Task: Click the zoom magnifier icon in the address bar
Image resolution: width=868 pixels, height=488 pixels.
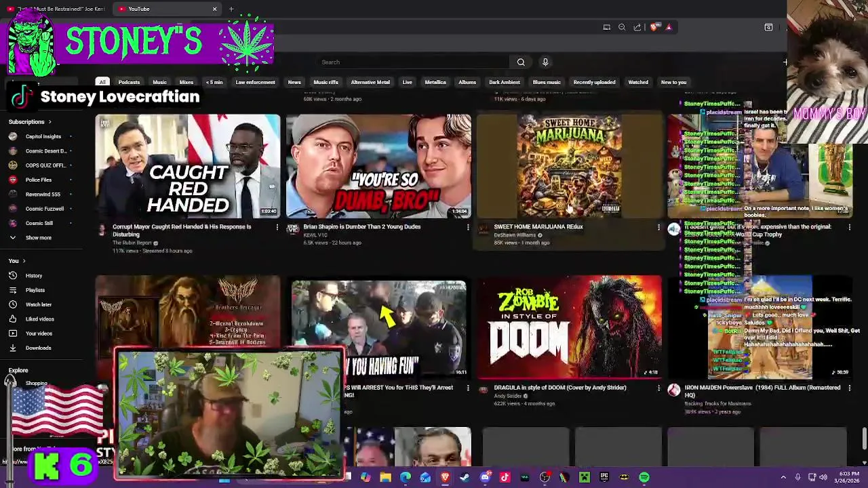Action: point(622,27)
